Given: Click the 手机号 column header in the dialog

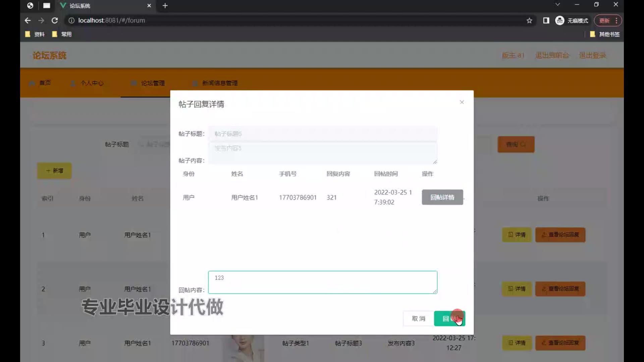Looking at the screenshot, I should point(288,174).
